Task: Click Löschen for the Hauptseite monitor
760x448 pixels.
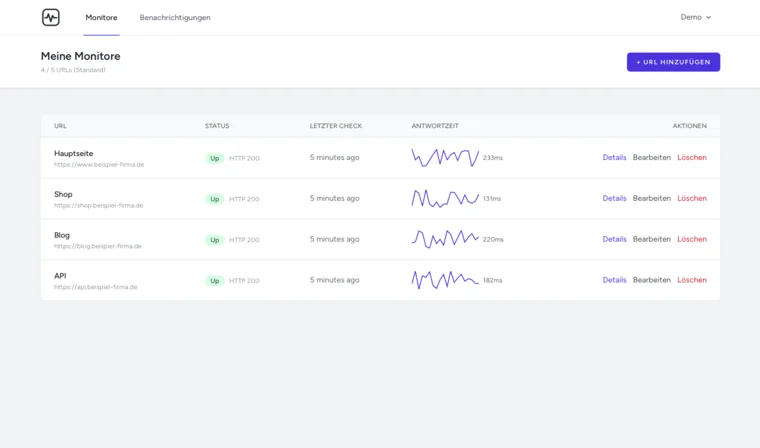Action: (x=692, y=158)
